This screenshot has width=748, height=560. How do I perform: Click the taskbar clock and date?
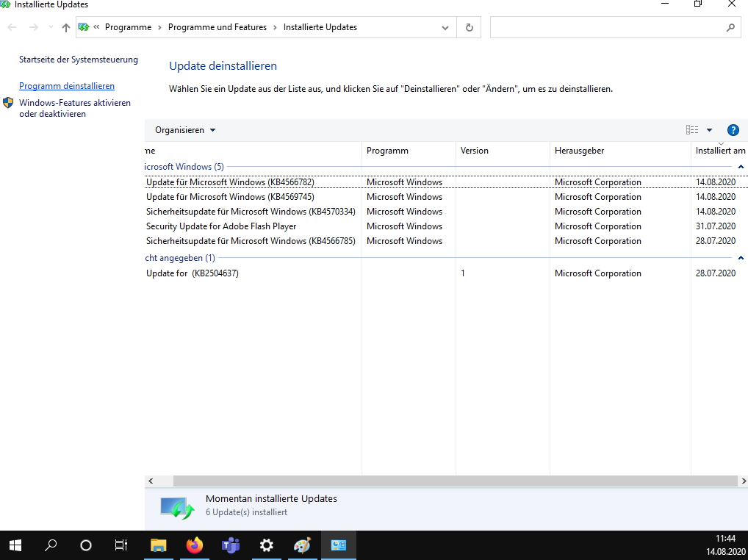pos(725,545)
